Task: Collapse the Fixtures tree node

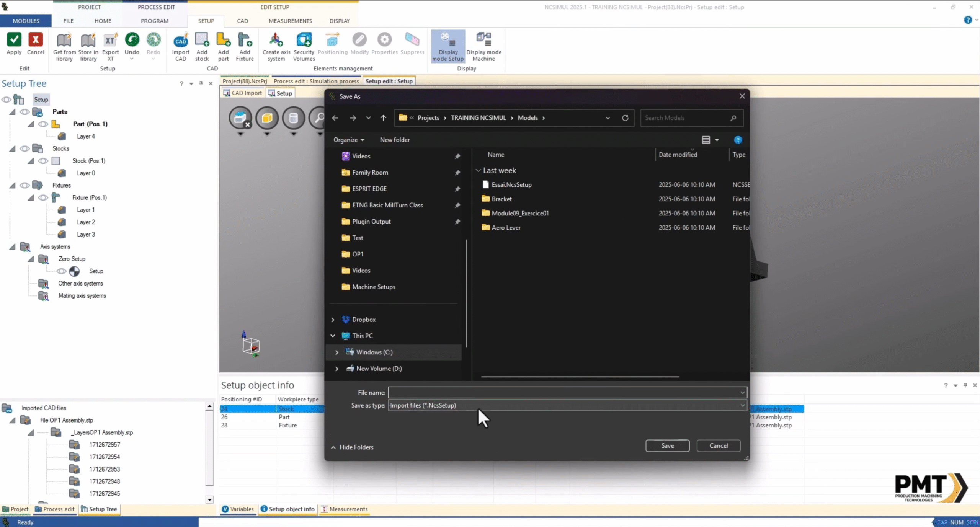Action: pyautogui.click(x=12, y=185)
